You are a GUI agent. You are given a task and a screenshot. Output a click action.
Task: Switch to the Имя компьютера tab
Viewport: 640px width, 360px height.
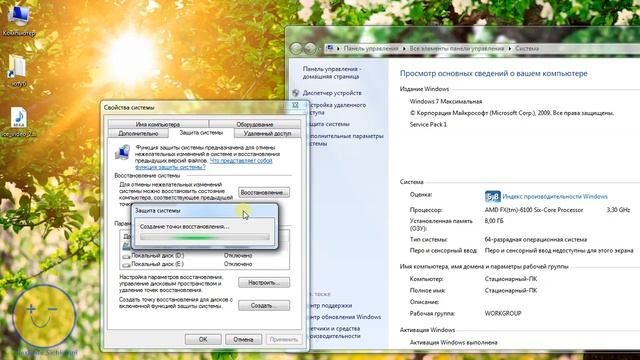(158, 124)
